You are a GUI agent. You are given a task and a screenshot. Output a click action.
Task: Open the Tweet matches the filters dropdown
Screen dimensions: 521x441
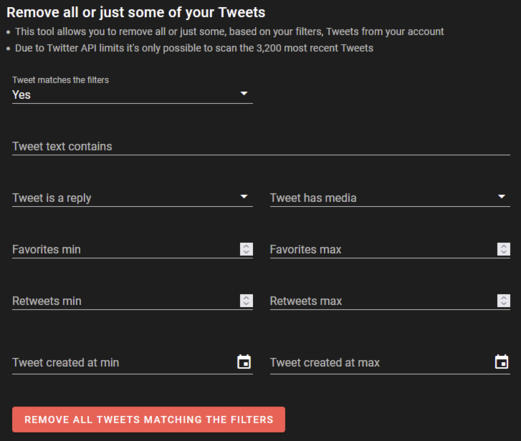132,95
